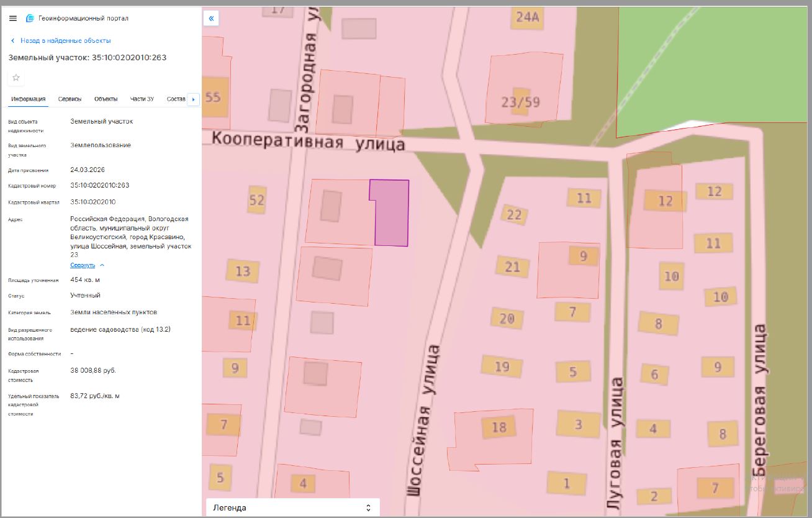Select the Информация tab
812x518 pixels.
point(29,99)
